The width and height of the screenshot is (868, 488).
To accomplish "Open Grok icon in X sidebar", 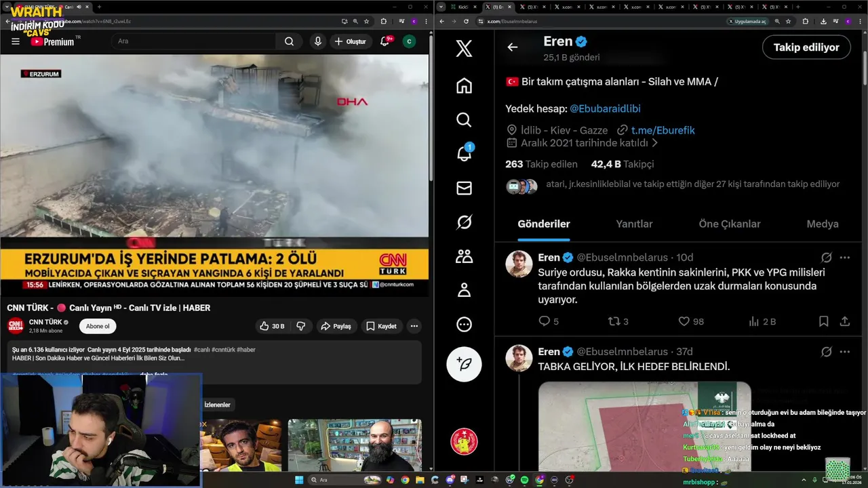I will [x=464, y=222].
